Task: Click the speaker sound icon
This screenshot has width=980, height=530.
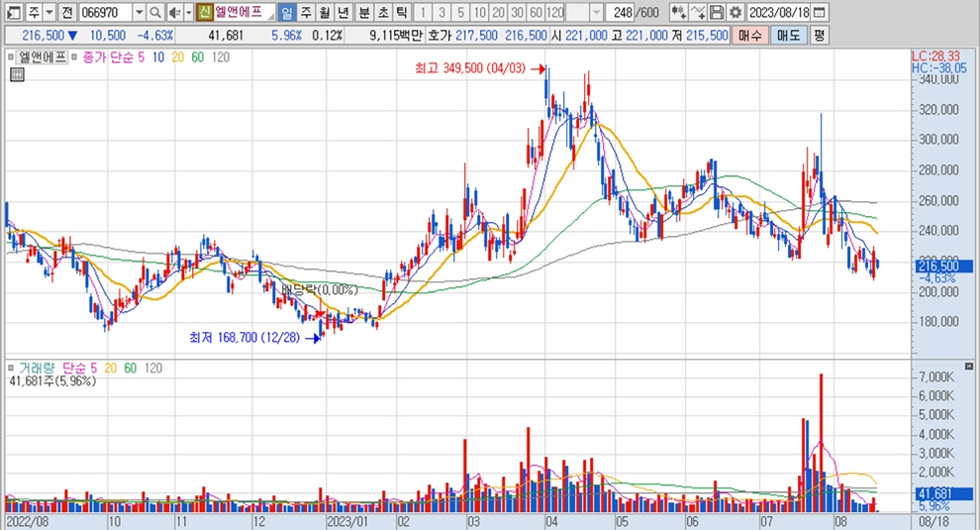Action: (x=173, y=13)
